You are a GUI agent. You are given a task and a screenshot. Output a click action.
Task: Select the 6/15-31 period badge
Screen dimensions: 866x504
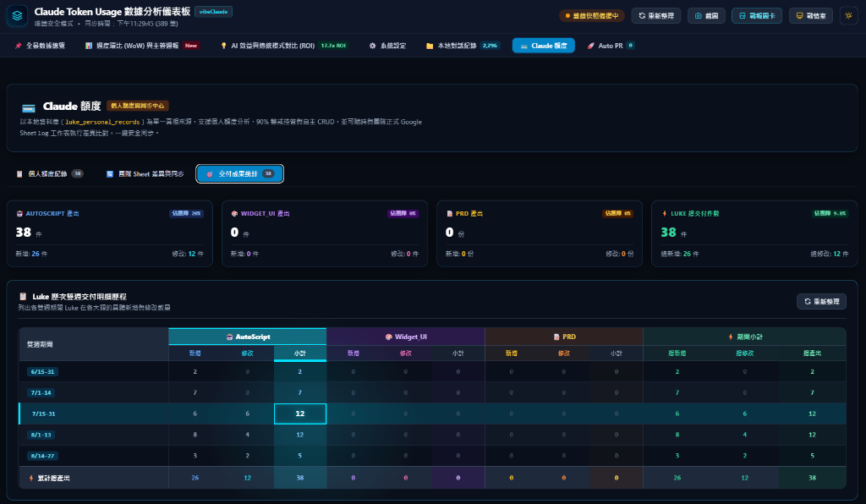point(42,371)
